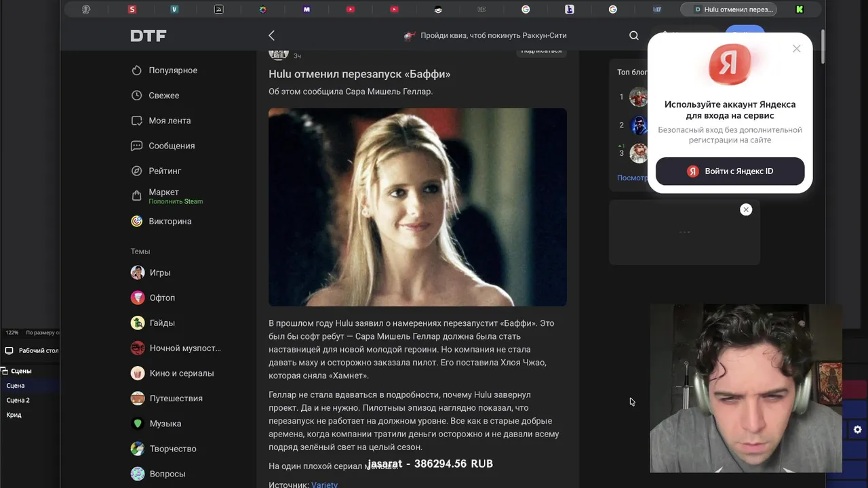The width and height of the screenshot is (868, 488).
Task: Click the Творчество topic icon
Action: 138,448
